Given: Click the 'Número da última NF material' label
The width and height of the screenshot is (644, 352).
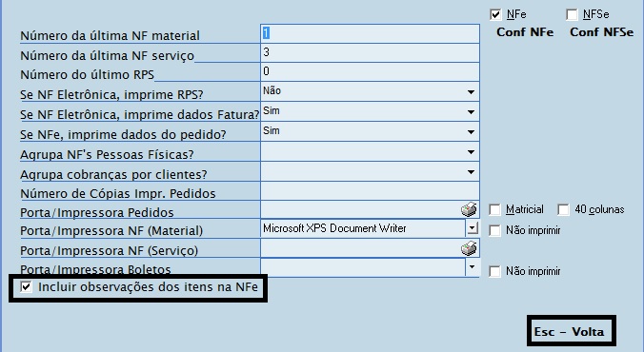Looking at the screenshot, I should (x=111, y=36).
